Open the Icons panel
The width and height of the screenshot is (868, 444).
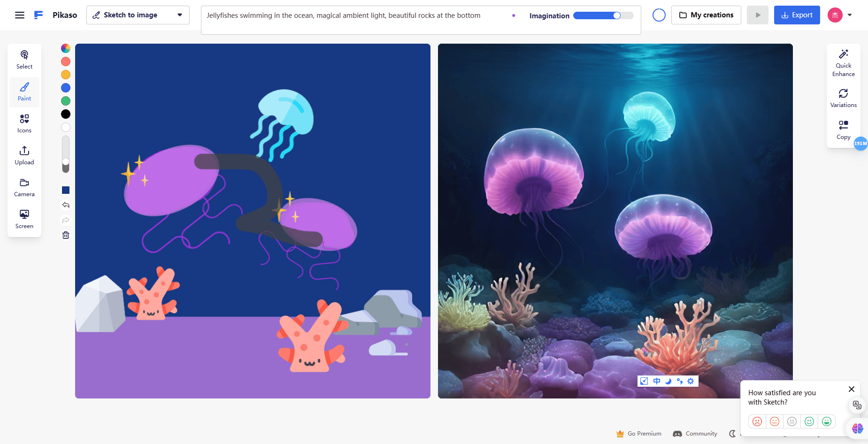pyautogui.click(x=24, y=123)
